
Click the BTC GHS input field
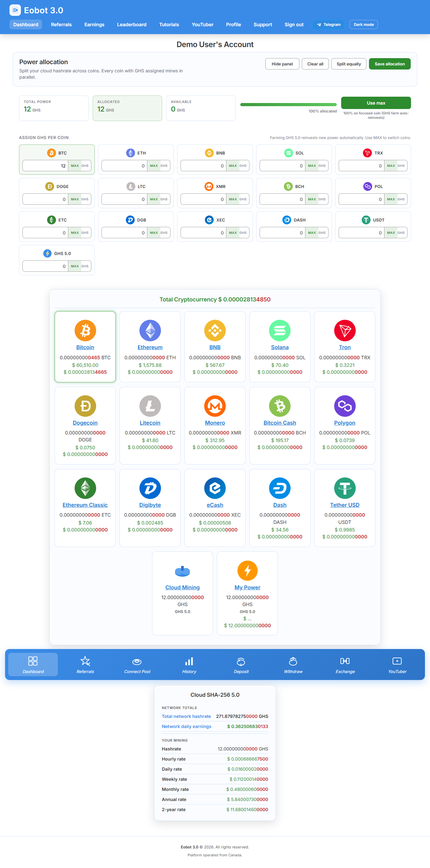coord(46,166)
